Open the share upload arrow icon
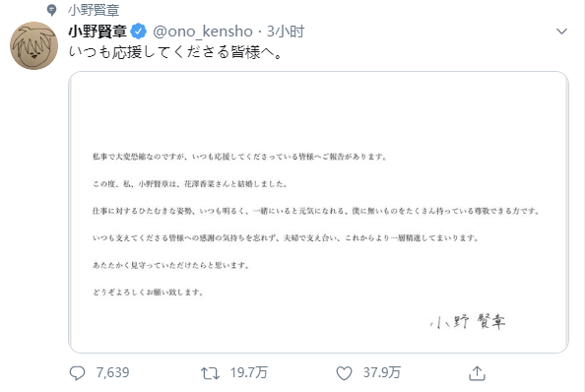Viewport: 585px width, 392px height. click(477, 373)
